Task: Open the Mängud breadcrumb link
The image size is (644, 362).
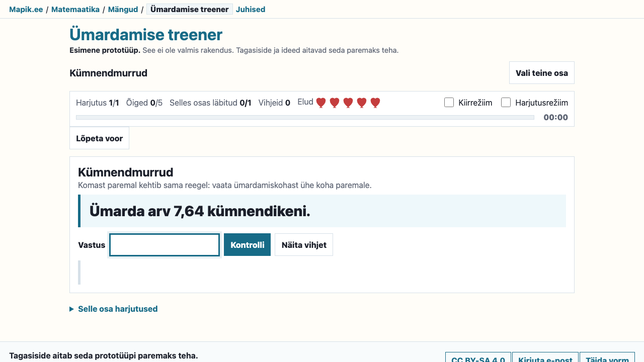Action: tap(123, 10)
